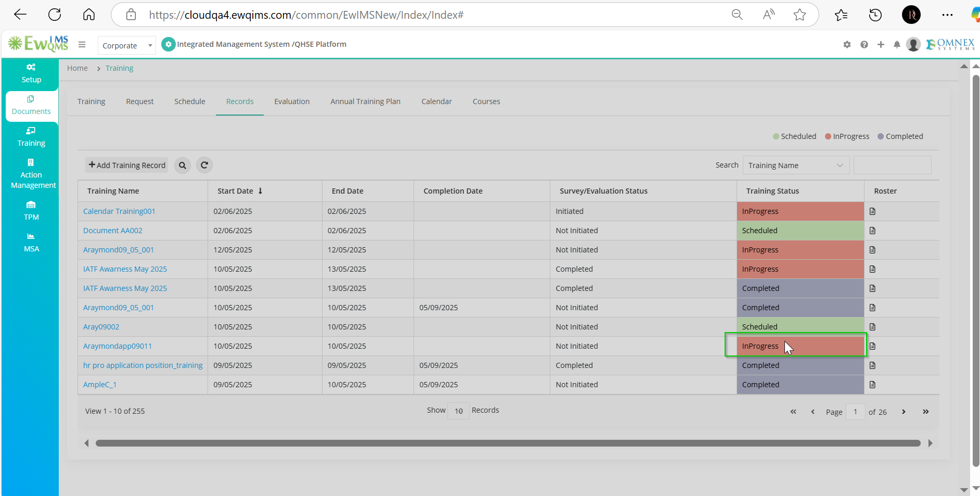Image resolution: width=980 pixels, height=496 pixels.
Task: Open the browser settings ellipsis menu
Action: point(947,15)
